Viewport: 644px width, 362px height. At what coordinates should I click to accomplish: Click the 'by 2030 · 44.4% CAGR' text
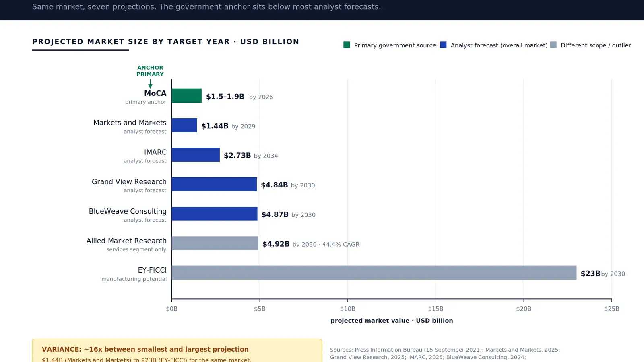(x=326, y=245)
